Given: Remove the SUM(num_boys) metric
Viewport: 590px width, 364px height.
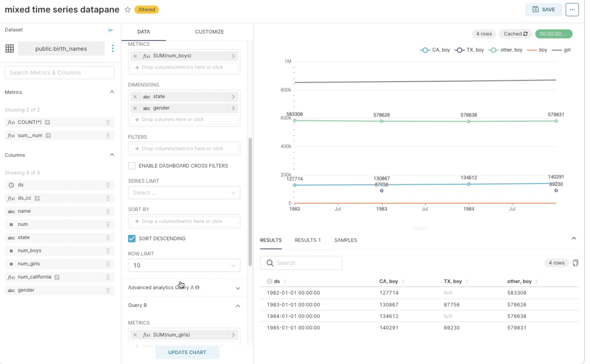Looking at the screenshot, I should [x=135, y=56].
